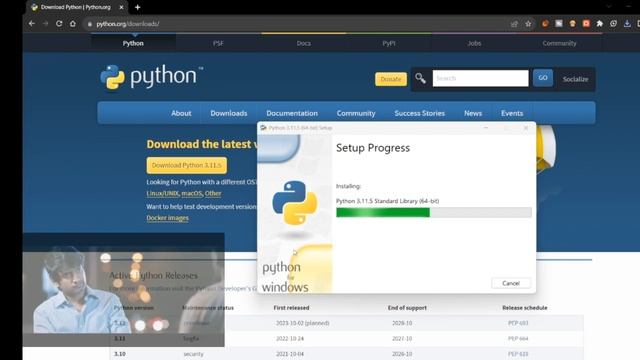Screen dimensions: 640x360
Task: Click the Search input field
Action: point(480,78)
